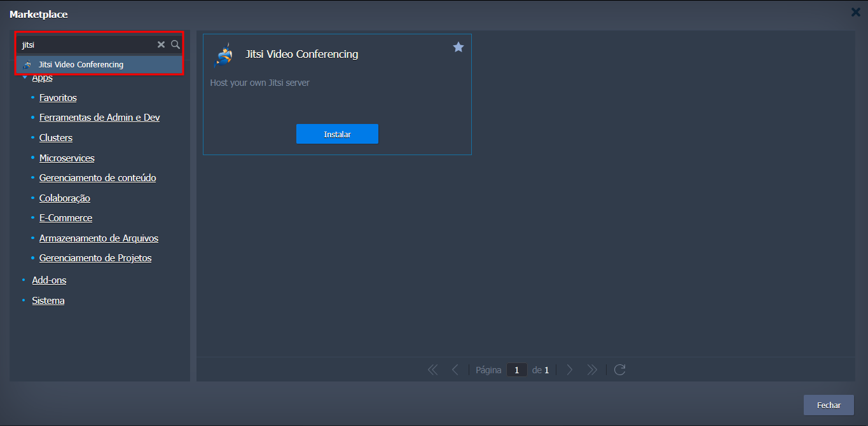Click the page number field
The height and width of the screenshot is (426, 868).
coord(517,370)
